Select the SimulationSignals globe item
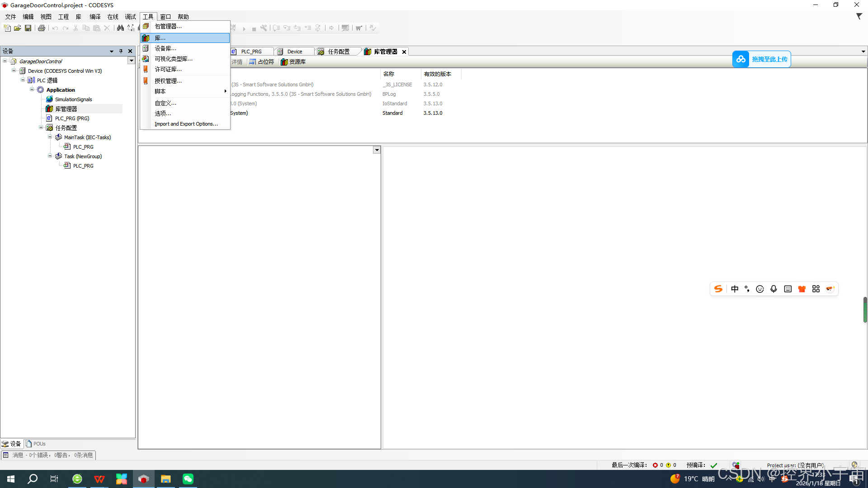868x488 pixels. click(x=73, y=99)
